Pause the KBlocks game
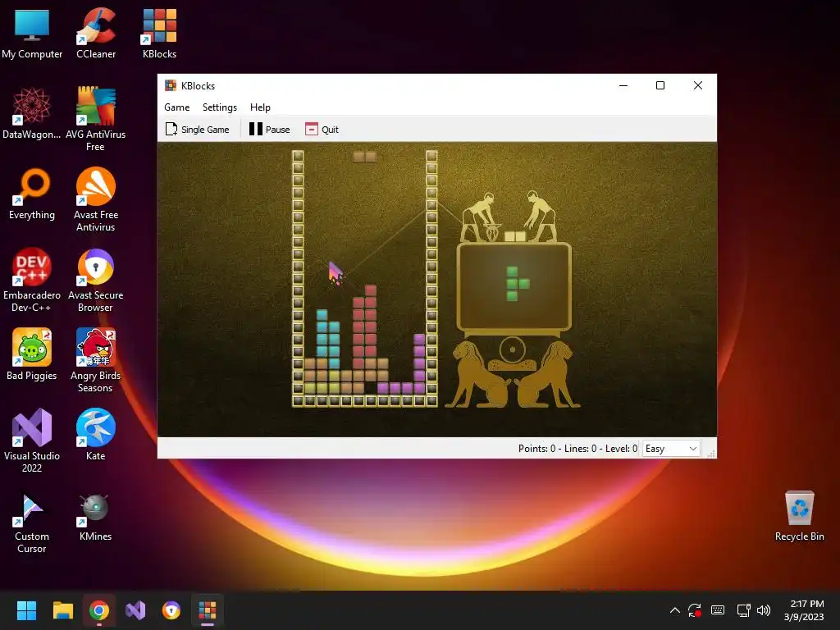840x630 pixels. click(x=269, y=129)
